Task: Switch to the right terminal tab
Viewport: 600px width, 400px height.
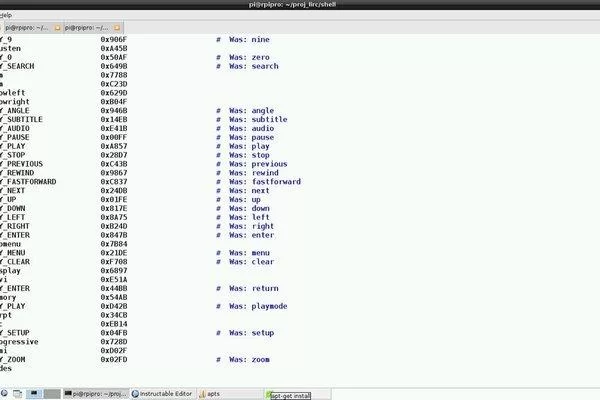Action: 92,28
